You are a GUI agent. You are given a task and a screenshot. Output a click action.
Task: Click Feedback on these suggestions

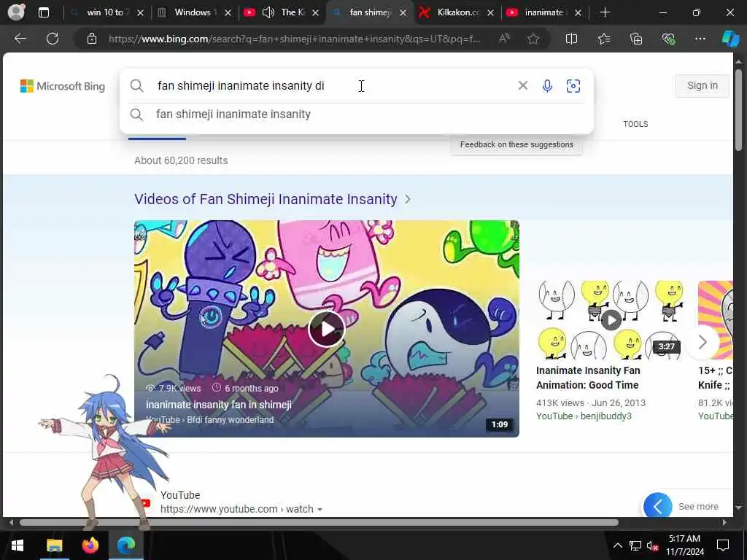[516, 144]
